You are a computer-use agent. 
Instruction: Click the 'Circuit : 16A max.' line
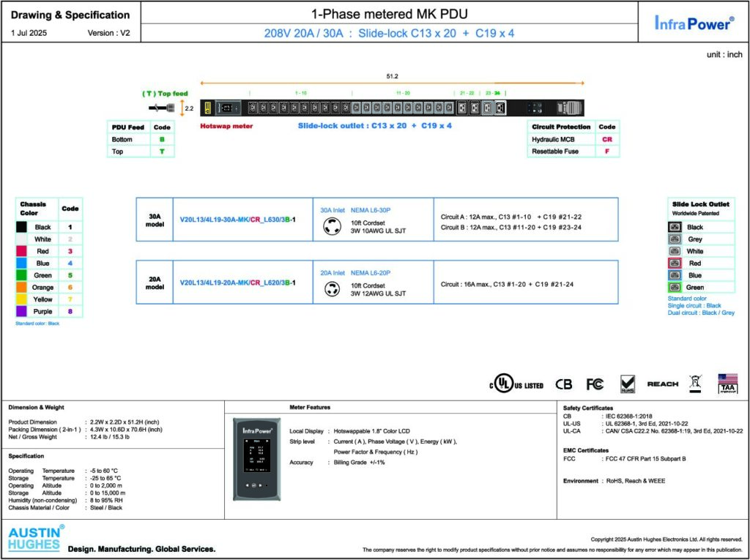coord(507,284)
